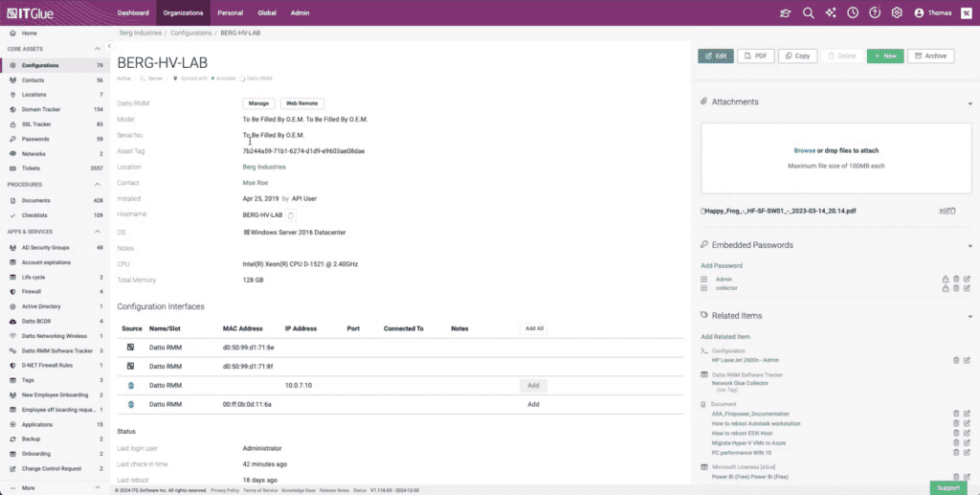Copy hostname BERG-HV-LAB with clipboard icon
The image size is (980, 495).
click(292, 215)
